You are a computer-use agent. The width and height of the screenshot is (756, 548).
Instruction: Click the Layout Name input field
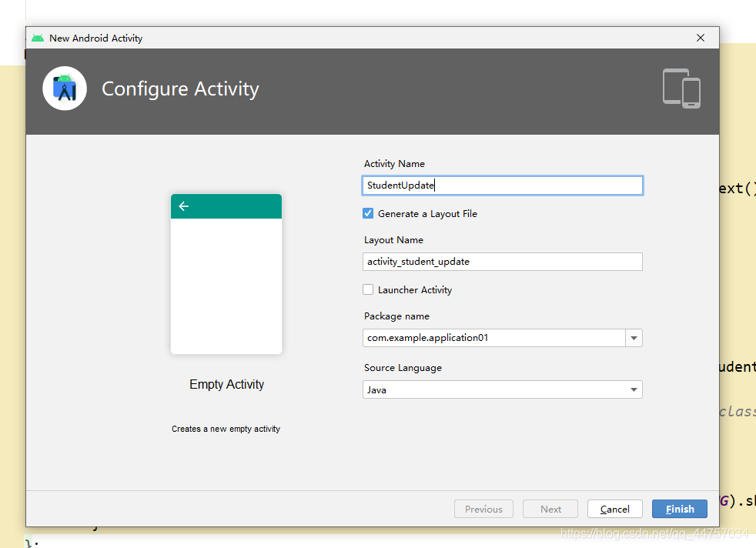[x=503, y=262]
